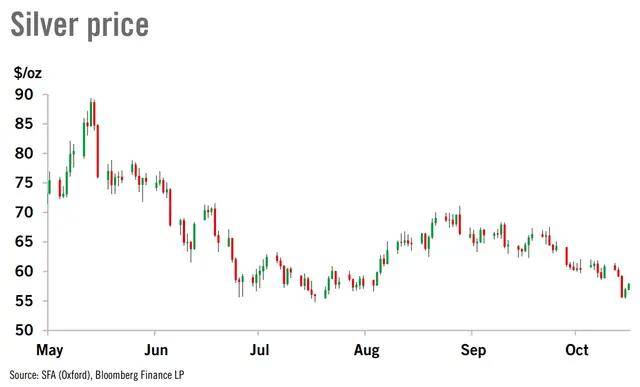Select the 50 y-axis label

24,330
